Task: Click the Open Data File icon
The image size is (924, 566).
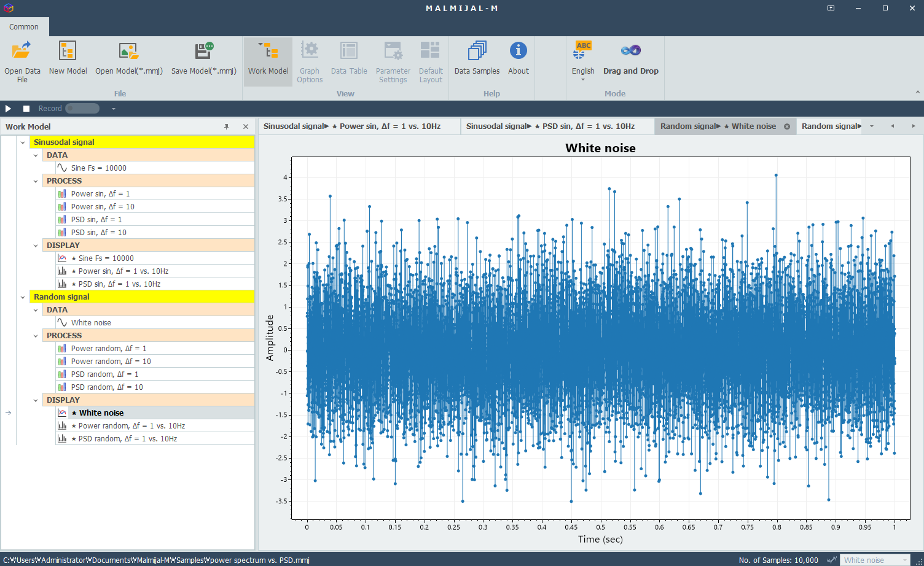Action: (22, 50)
